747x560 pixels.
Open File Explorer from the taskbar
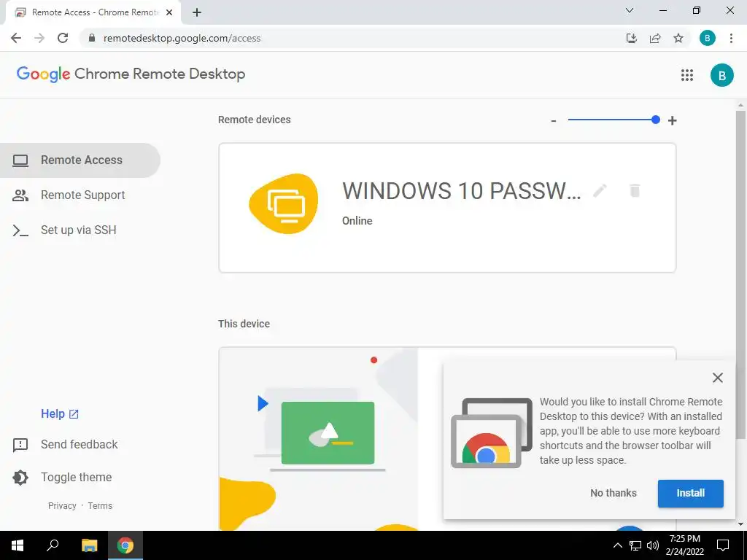tap(90, 545)
